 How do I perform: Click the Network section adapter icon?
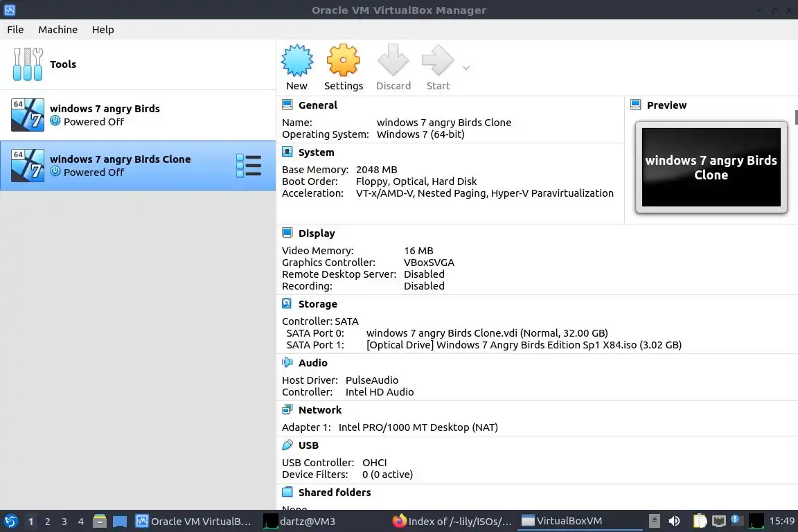pyautogui.click(x=287, y=409)
